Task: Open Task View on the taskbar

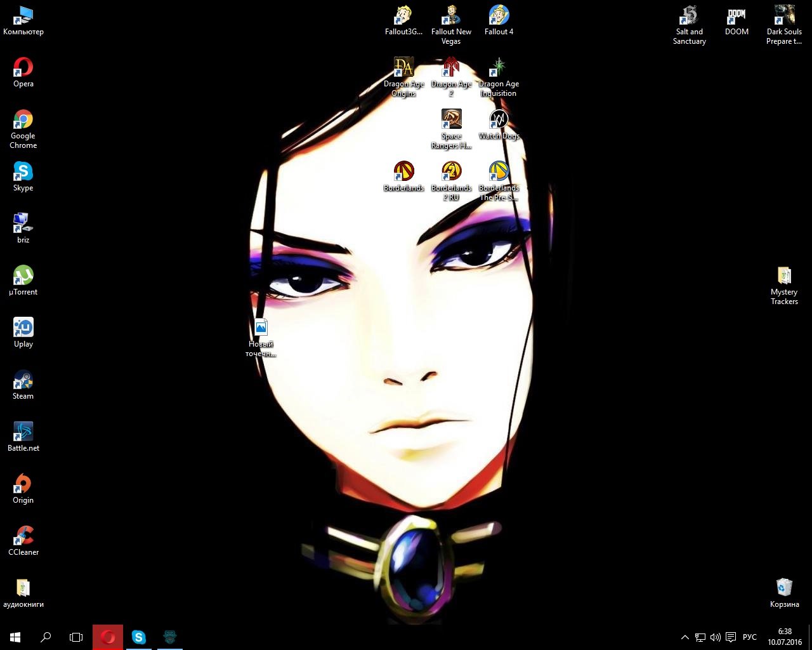Action: (76, 637)
